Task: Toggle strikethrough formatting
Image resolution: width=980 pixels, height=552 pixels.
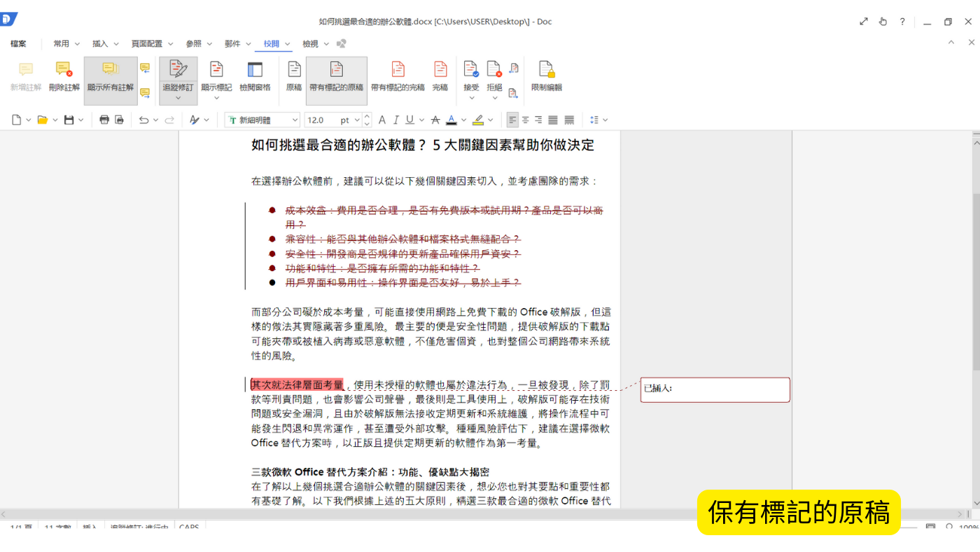Action: [435, 120]
